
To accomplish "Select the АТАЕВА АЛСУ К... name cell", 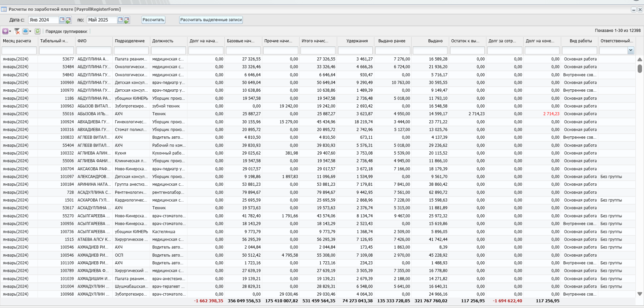I will click(94, 239).
